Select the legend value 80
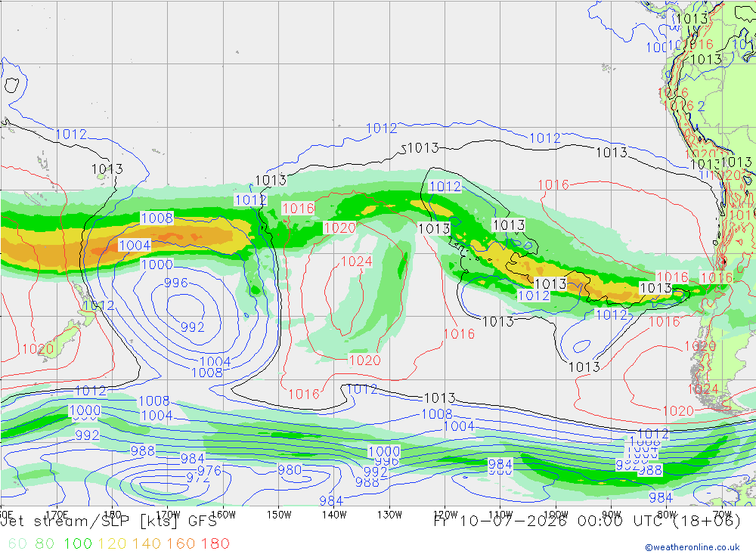 pyautogui.click(x=45, y=543)
